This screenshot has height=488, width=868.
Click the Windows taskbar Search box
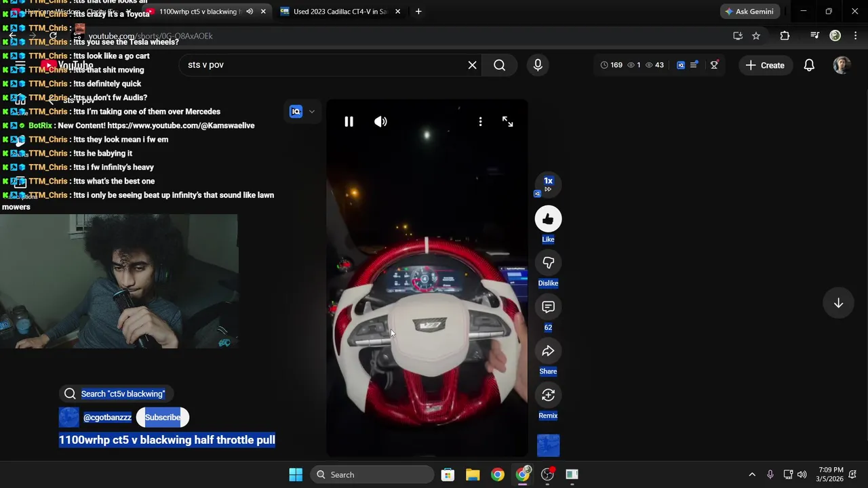(x=372, y=474)
